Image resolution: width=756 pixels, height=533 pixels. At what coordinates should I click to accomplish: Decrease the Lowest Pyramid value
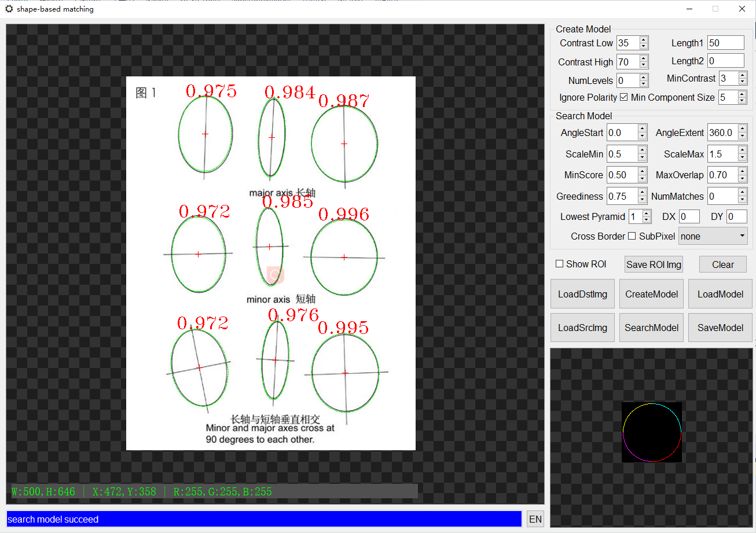647,220
